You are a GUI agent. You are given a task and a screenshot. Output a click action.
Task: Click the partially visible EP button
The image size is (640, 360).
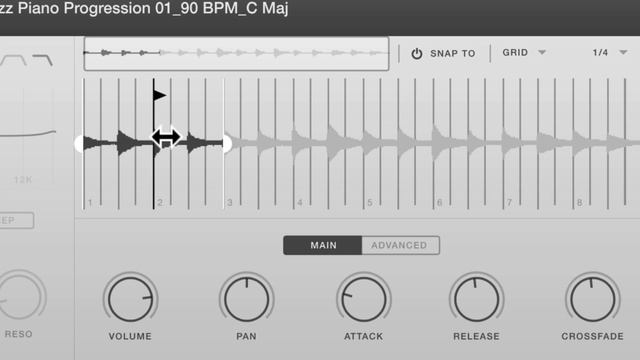point(16,220)
